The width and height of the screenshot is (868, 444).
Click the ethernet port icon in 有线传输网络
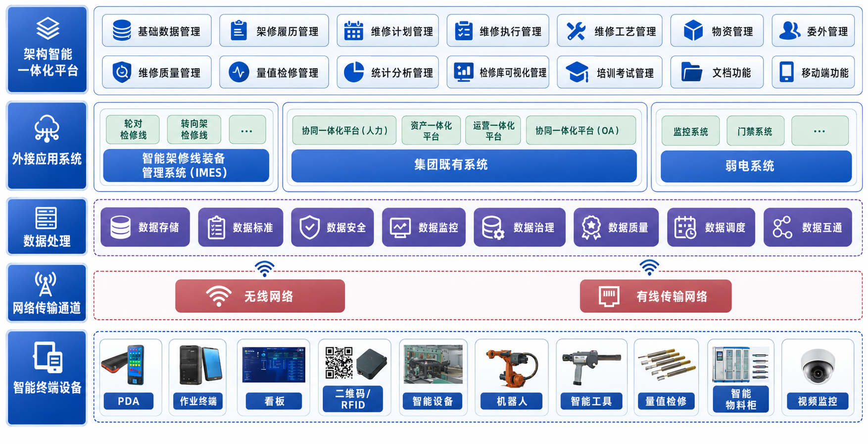[609, 296]
